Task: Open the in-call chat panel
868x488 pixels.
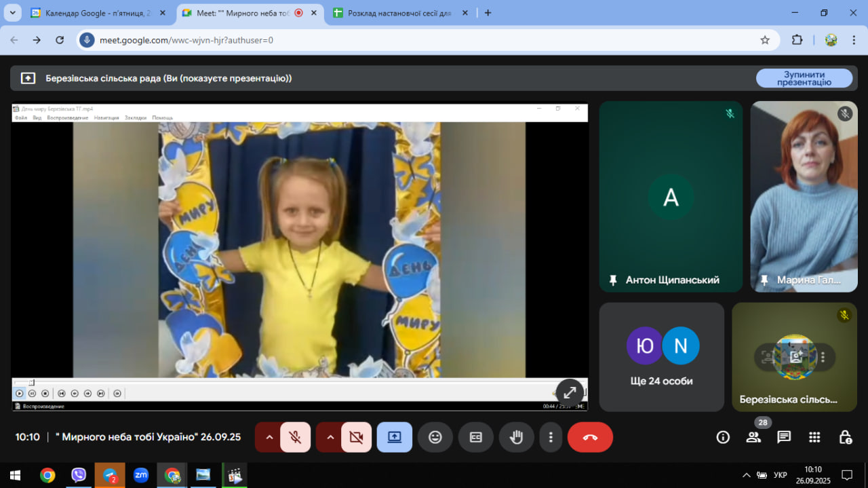Action: pos(784,437)
